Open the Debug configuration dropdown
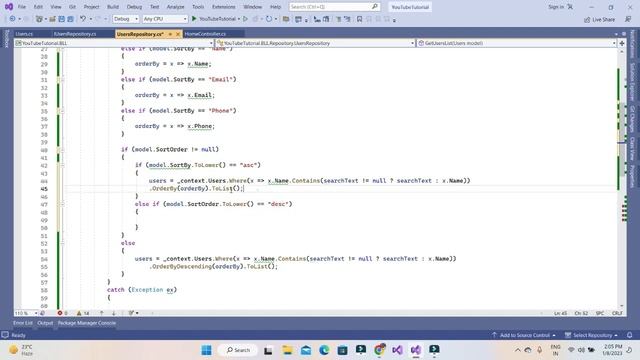 pyautogui.click(x=126, y=19)
